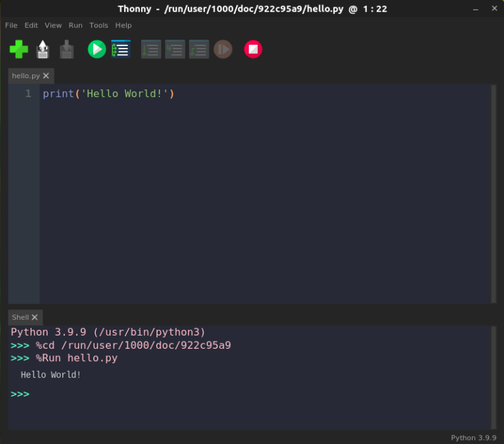This screenshot has width=504, height=444.
Task: Close the Shell panel tab
Action: click(x=35, y=317)
